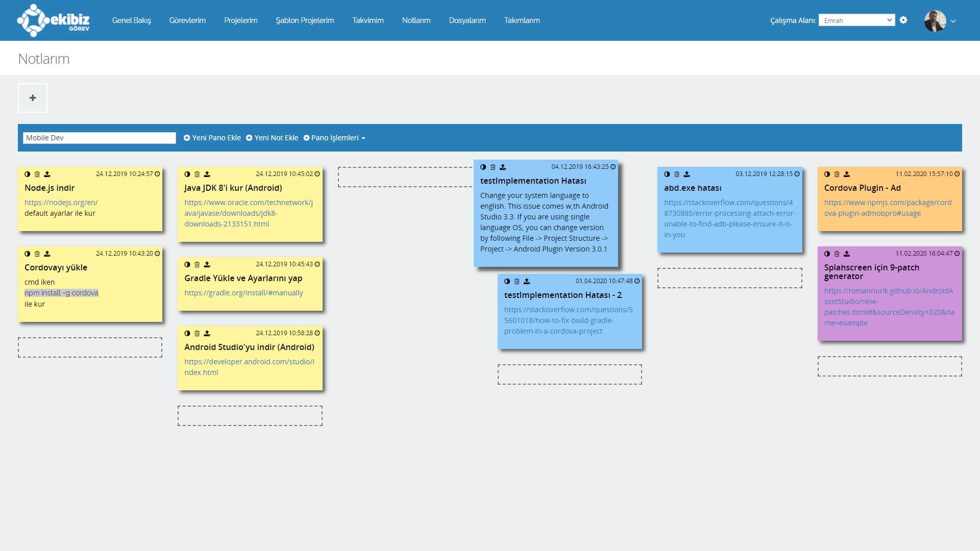Viewport: 980px width, 551px height.
Task: Click color icon on Cordovayı yükle note
Action: coord(28,254)
